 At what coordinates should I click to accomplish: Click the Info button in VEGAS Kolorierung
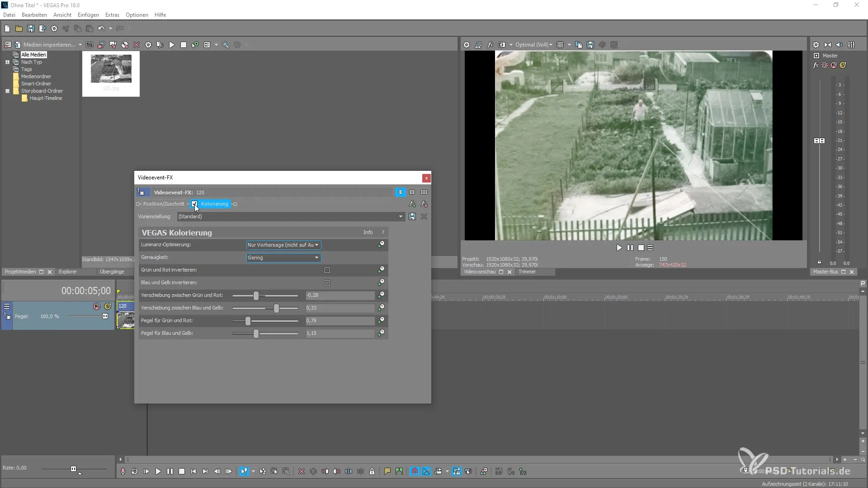click(x=368, y=233)
